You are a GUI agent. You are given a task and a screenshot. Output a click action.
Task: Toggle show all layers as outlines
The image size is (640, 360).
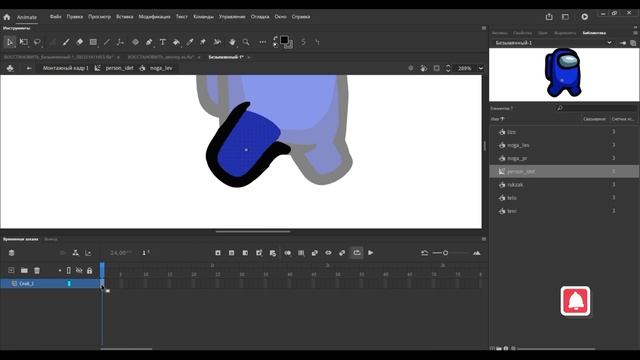[x=69, y=270]
